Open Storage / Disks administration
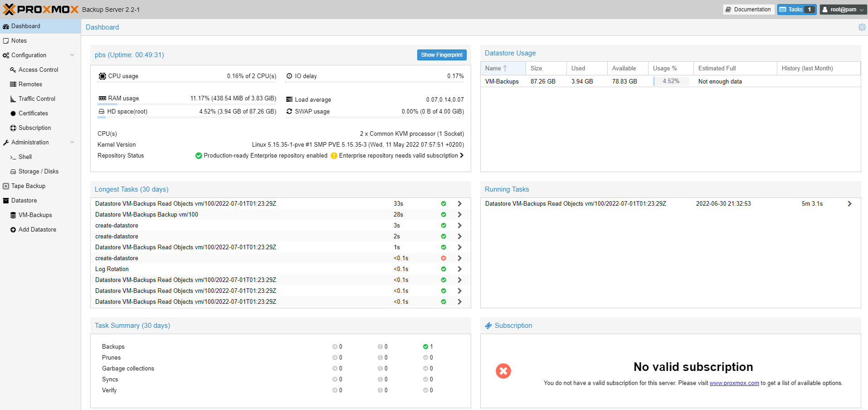Image resolution: width=868 pixels, height=410 pixels. point(39,171)
